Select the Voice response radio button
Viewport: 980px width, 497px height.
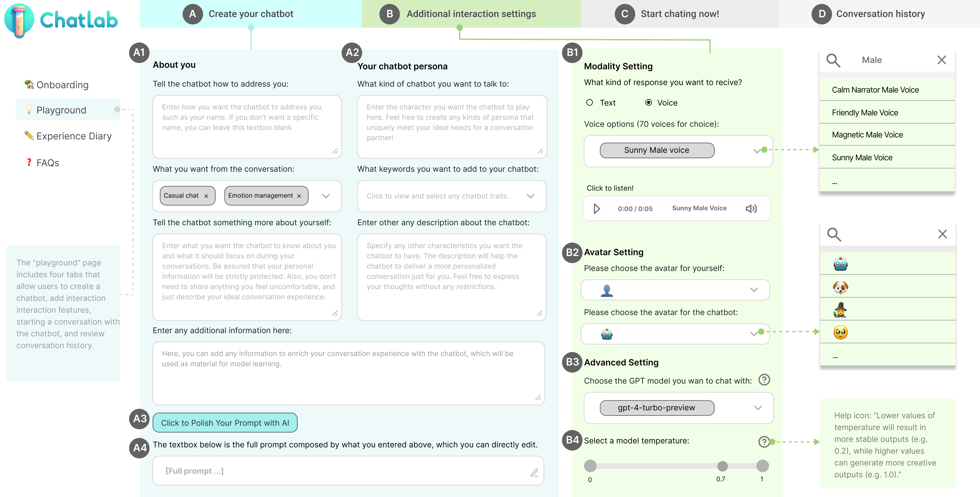(649, 103)
